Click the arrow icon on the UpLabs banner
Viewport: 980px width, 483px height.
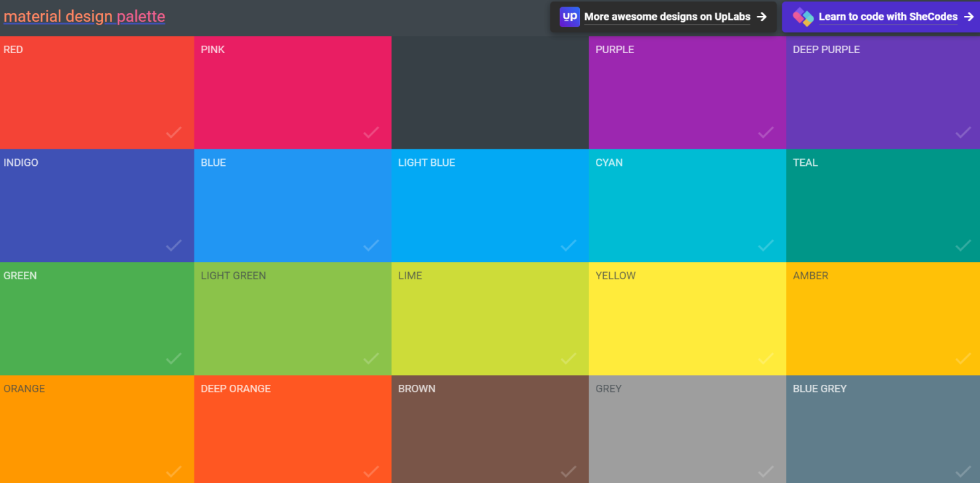pos(762,16)
